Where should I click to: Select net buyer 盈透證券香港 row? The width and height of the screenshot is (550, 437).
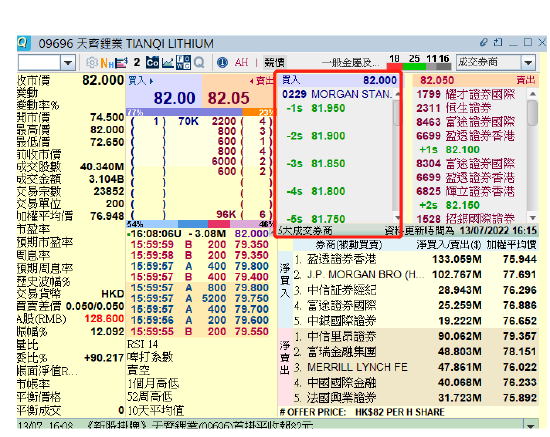[x=416, y=259]
